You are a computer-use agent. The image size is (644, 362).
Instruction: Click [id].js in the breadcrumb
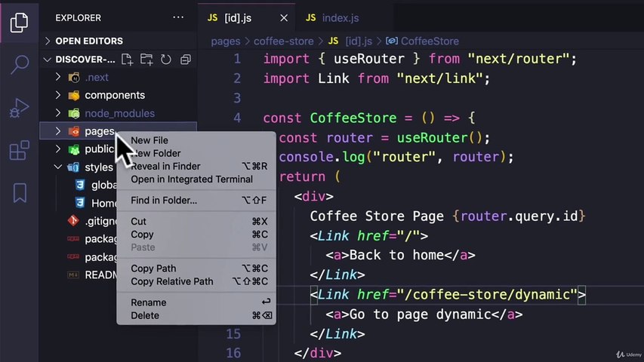click(x=350, y=41)
